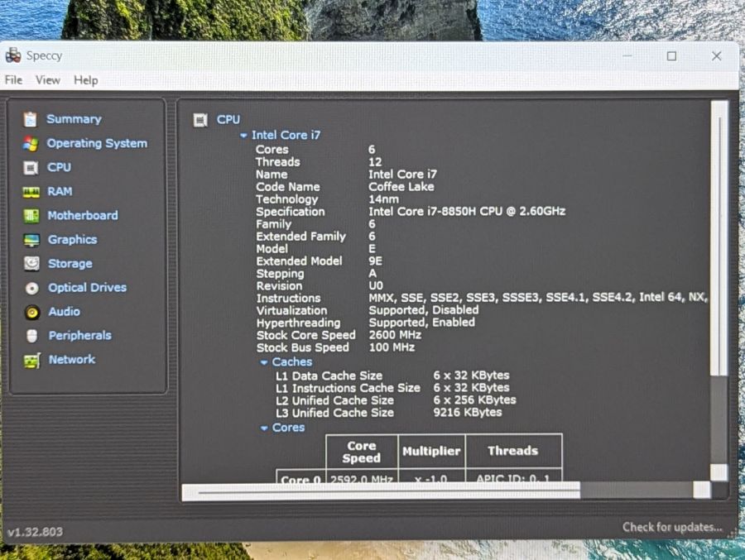Collapse the Intel Core i7 tree arrow
Viewport: 745px width, 560px height.
(x=243, y=136)
